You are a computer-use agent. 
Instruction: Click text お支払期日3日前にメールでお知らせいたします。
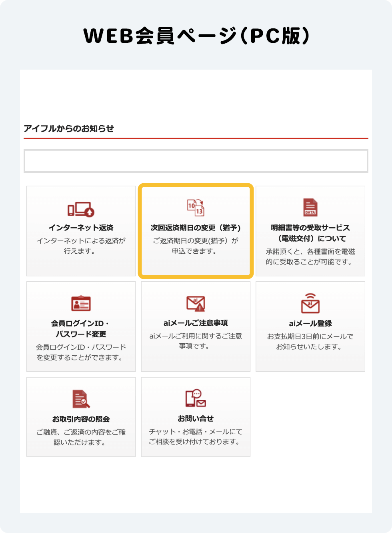[x=310, y=341]
